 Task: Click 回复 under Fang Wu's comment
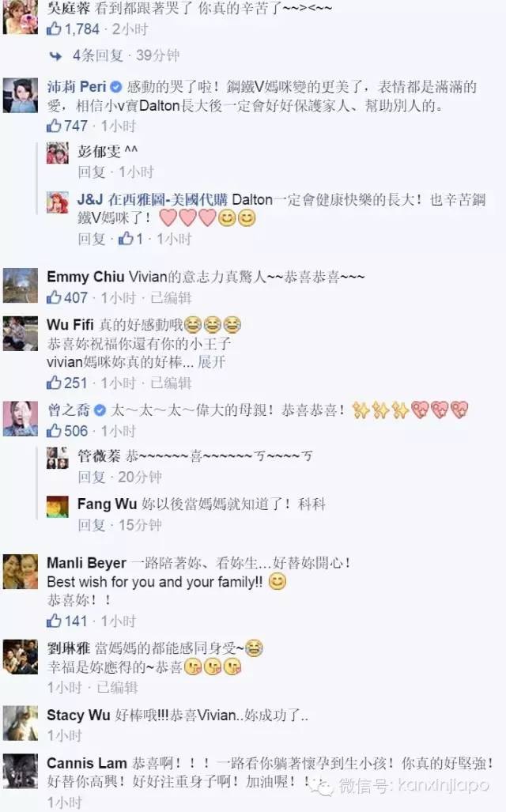91,525
